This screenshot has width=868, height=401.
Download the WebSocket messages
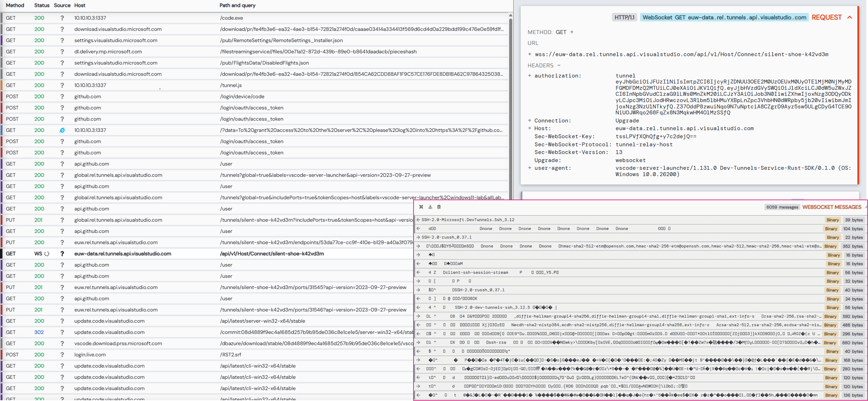point(430,207)
